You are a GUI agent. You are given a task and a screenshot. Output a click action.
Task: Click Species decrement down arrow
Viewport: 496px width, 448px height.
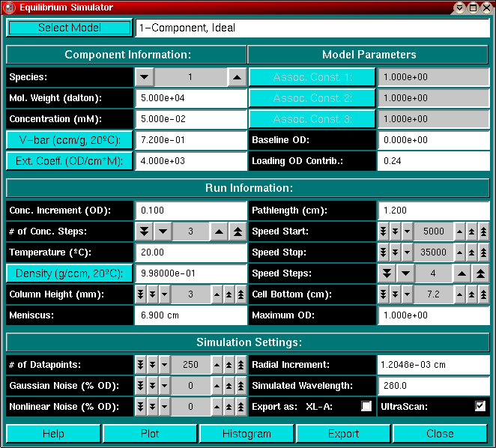(145, 77)
